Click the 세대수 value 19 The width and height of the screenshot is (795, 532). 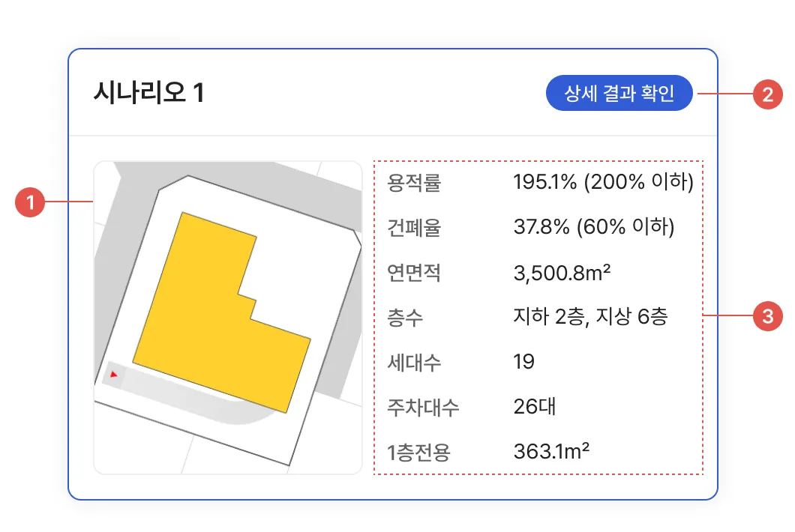click(523, 362)
